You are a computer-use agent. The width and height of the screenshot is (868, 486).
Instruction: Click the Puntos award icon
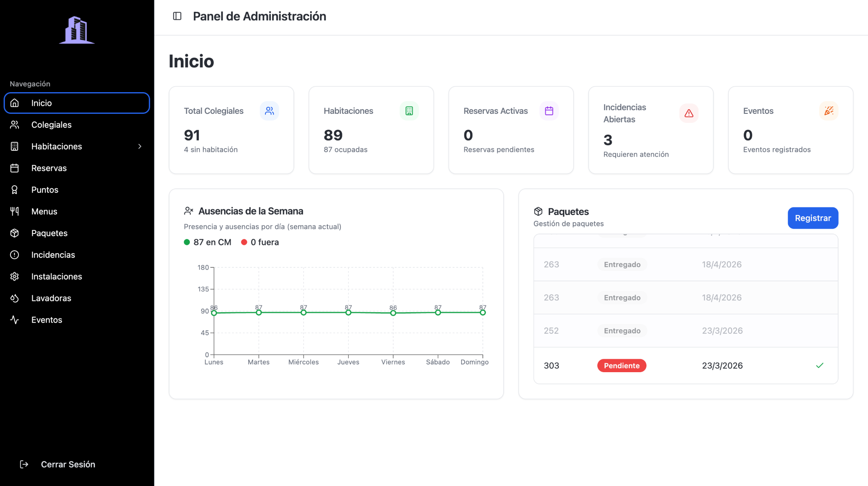[x=14, y=190]
